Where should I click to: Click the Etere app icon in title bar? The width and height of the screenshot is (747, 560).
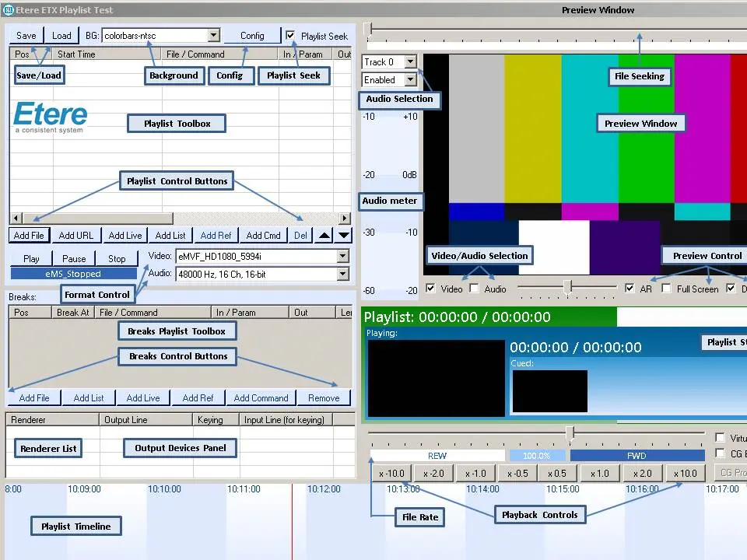click(8, 10)
